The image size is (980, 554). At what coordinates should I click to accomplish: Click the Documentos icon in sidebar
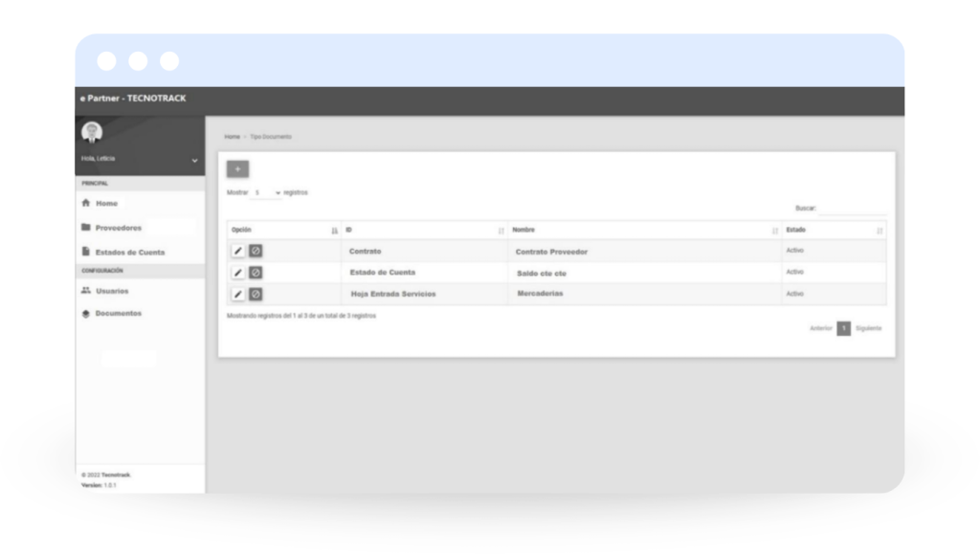(85, 313)
